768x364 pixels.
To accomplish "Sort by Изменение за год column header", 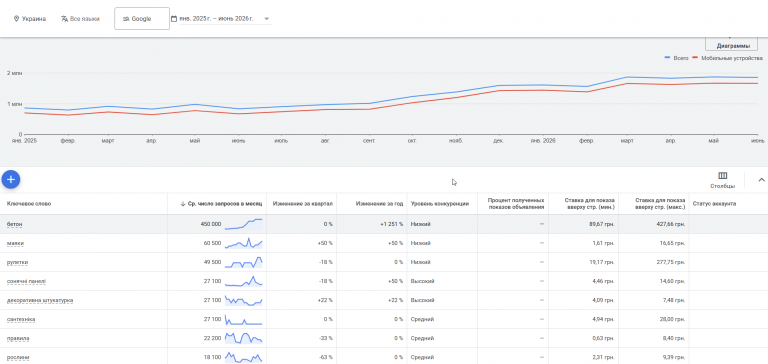I will coord(379,204).
